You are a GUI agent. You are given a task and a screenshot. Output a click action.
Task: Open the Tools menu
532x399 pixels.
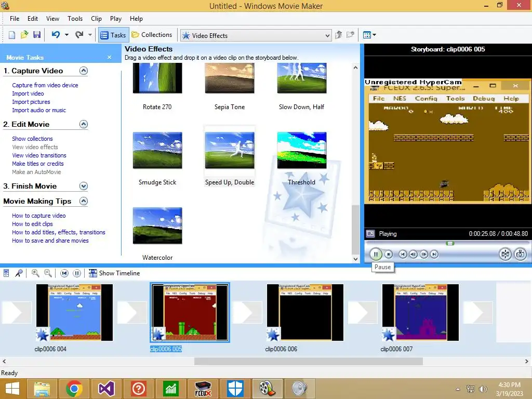[x=75, y=19]
